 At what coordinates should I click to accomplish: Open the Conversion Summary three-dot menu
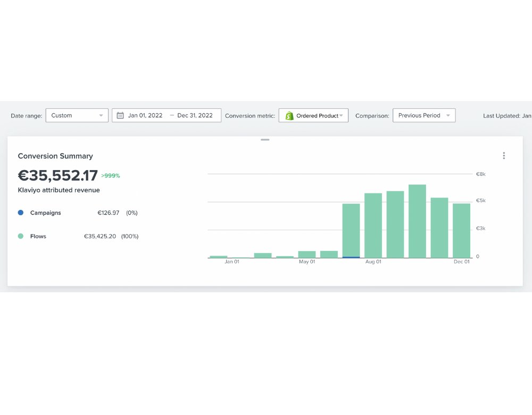tap(504, 156)
